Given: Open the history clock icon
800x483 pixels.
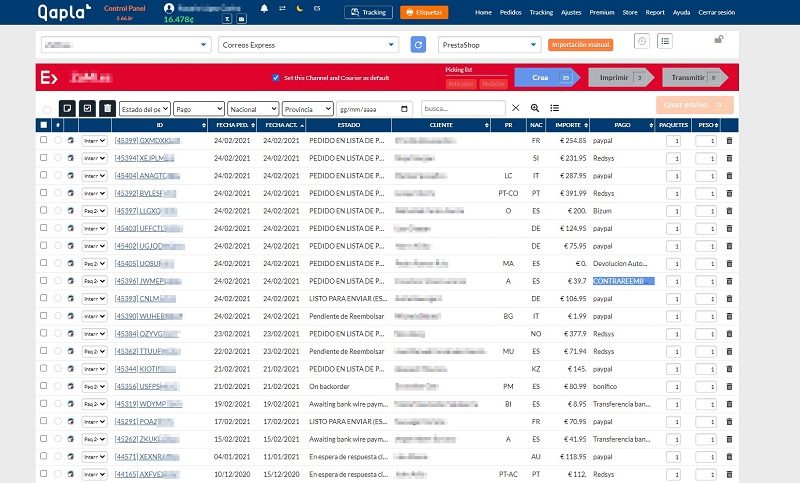Looking at the screenshot, I should 642,41.
